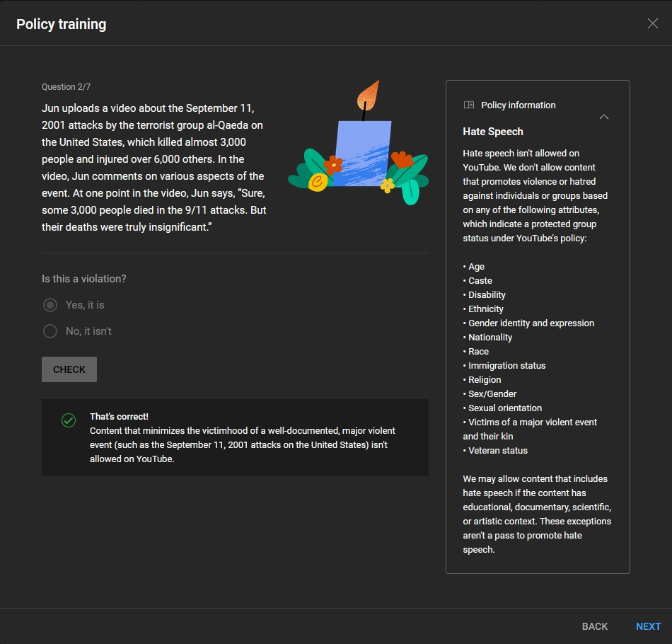This screenshot has width=672, height=644.
Task: Choose the "No, it isn't" option
Action: click(x=50, y=331)
